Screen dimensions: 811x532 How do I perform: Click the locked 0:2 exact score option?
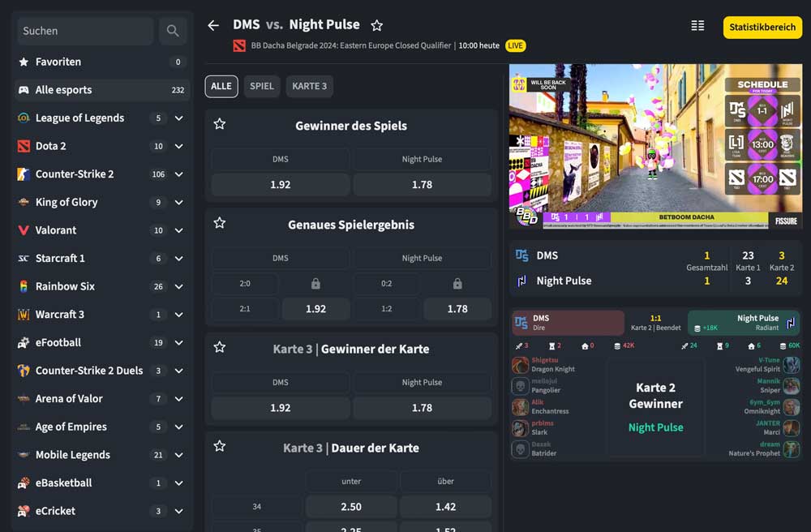[457, 284]
